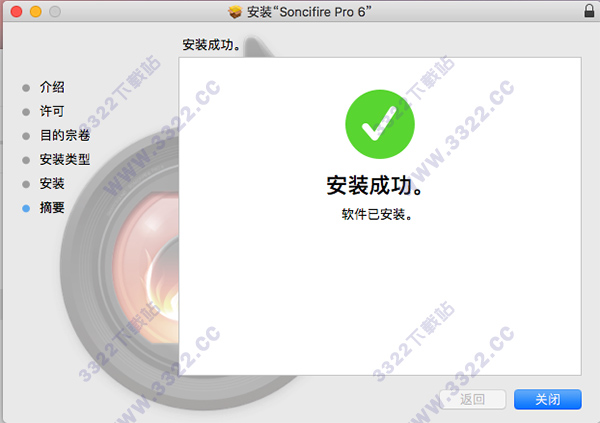Select the 许可 step in sidebar

52,111
